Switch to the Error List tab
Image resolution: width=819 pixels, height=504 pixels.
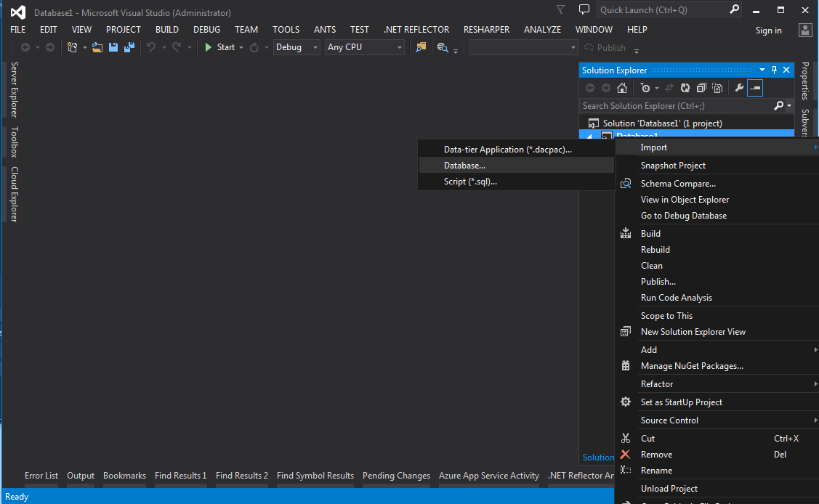pyautogui.click(x=41, y=476)
